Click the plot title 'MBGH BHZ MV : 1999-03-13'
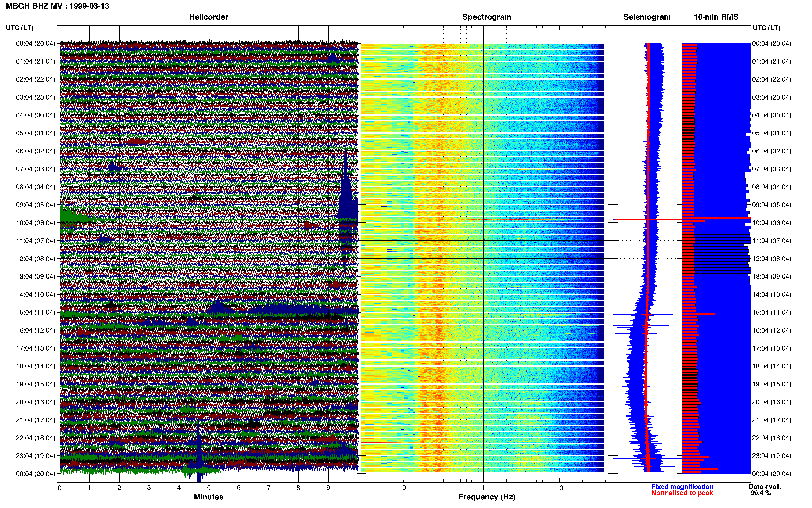The image size is (812, 508). pos(57,6)
